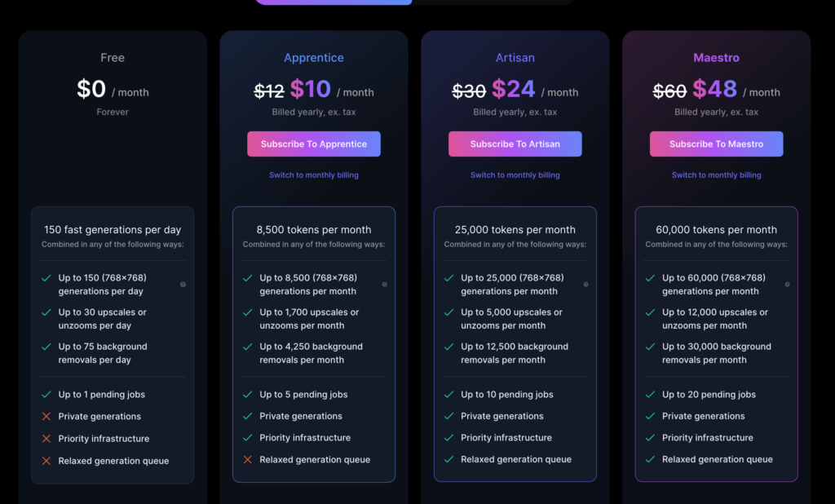The image size is (835, 504).
Task: Click info dot beside 150 generations per day
Action: [183, 285]
